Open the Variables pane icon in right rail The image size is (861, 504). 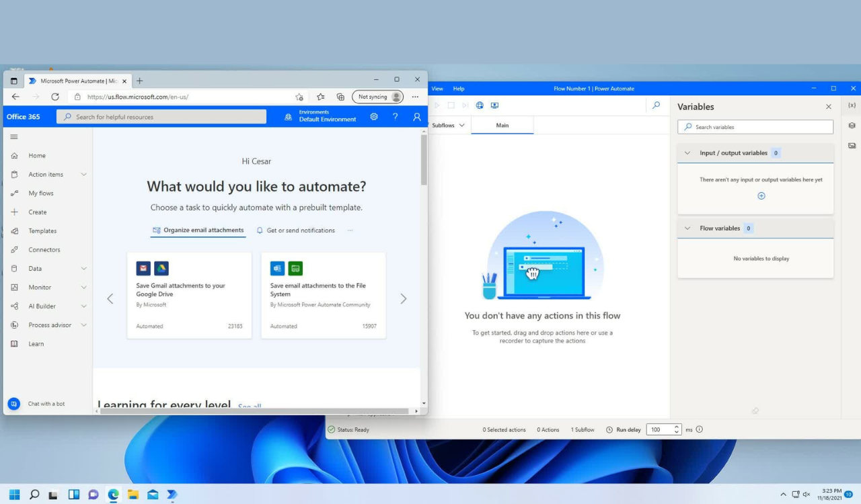click(852, 106)
